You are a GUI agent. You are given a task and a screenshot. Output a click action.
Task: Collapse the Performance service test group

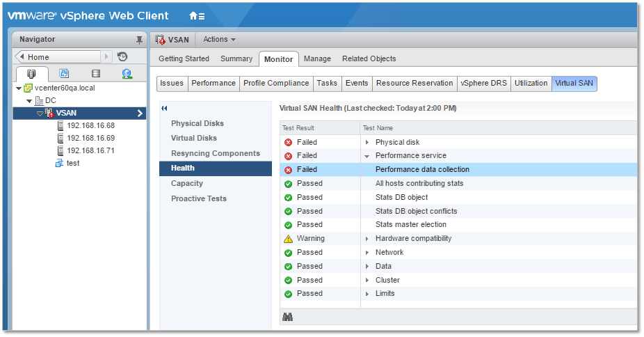(367, 156)
